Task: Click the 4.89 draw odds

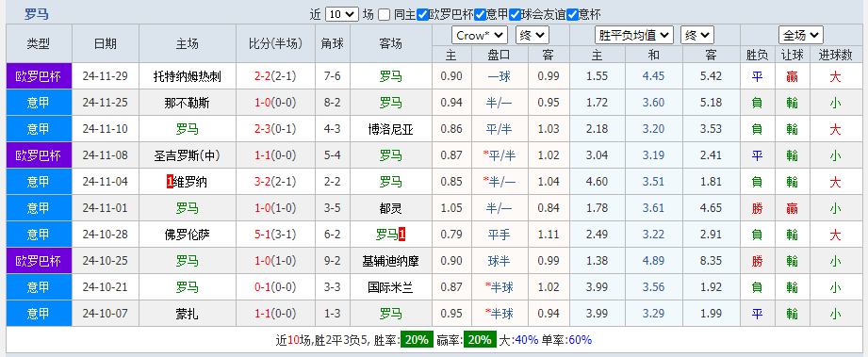Action: tap(654, 261)
